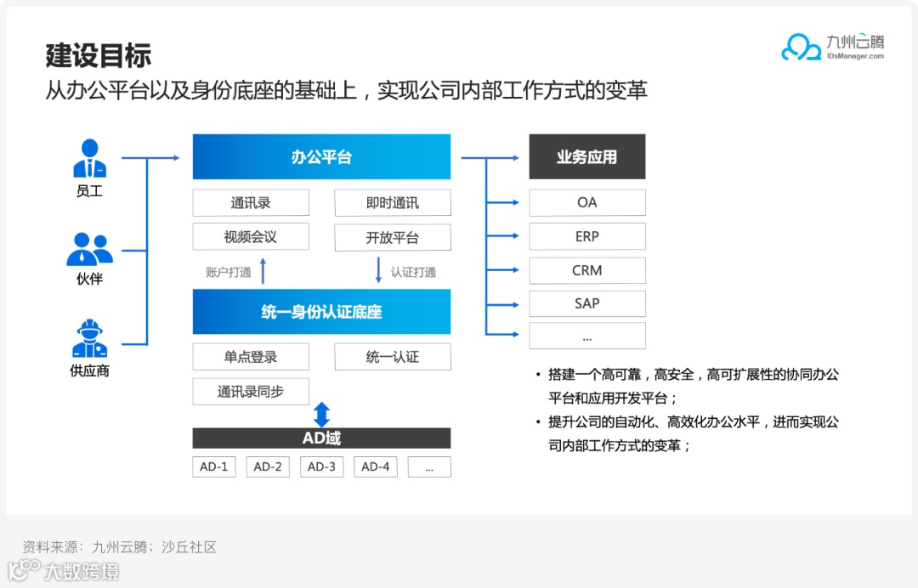Click the 伙伴 partners two-person icon

(x=89, y=249)
